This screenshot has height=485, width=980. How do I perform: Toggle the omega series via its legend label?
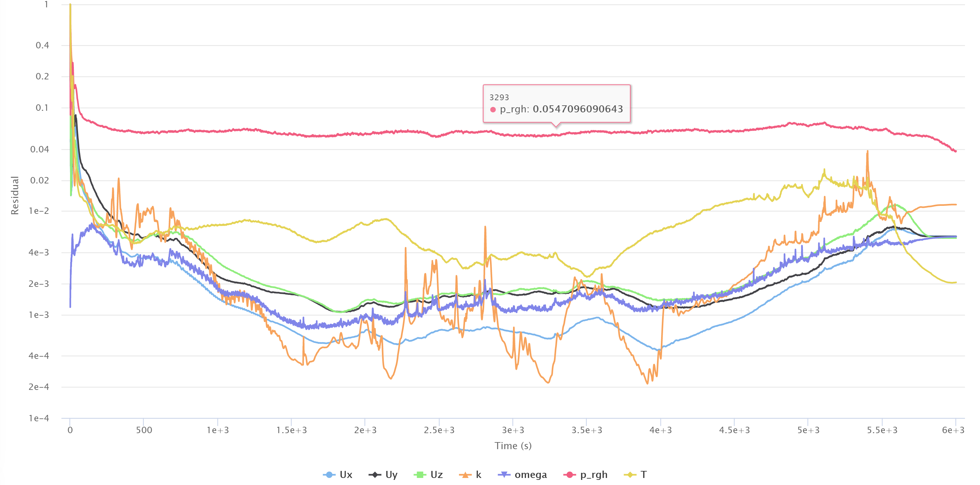coord(530,475)
